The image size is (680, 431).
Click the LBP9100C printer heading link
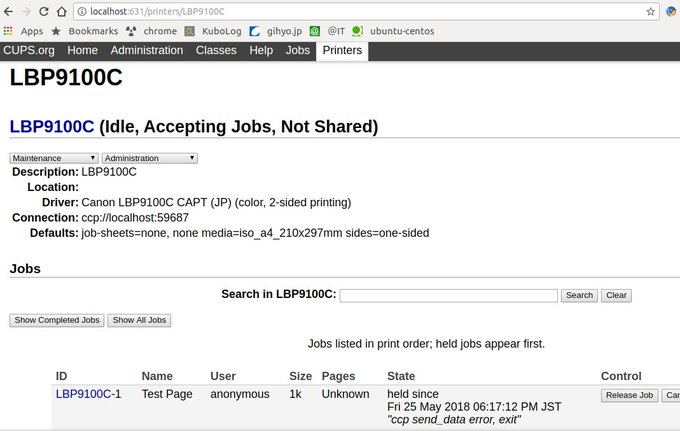pyautogui.click(x=52, y=127)
